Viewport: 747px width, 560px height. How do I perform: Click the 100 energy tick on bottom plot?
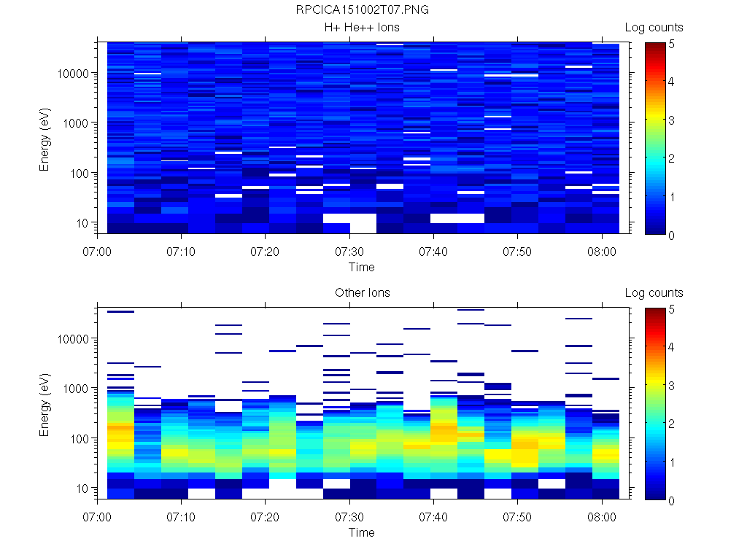79,438
